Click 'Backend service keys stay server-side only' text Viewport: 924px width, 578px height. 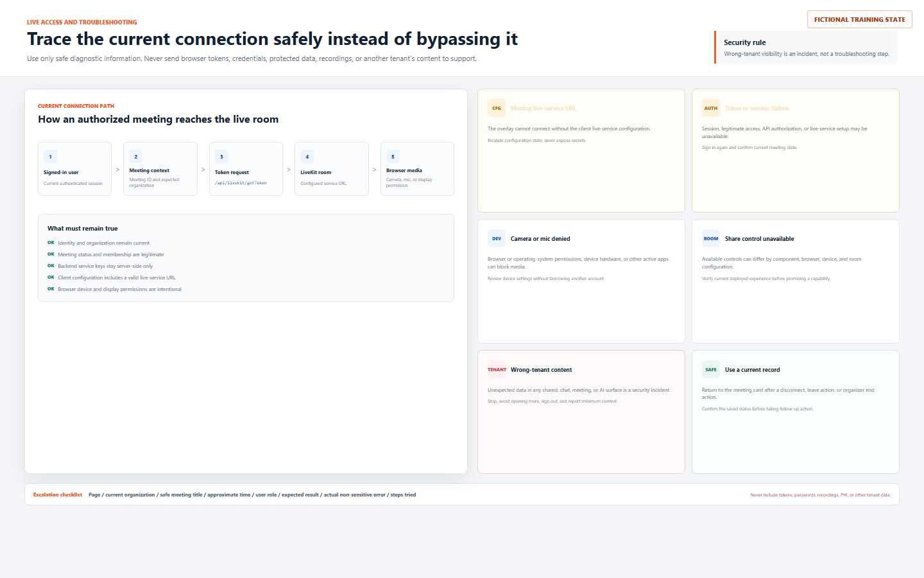coord(105,267)
